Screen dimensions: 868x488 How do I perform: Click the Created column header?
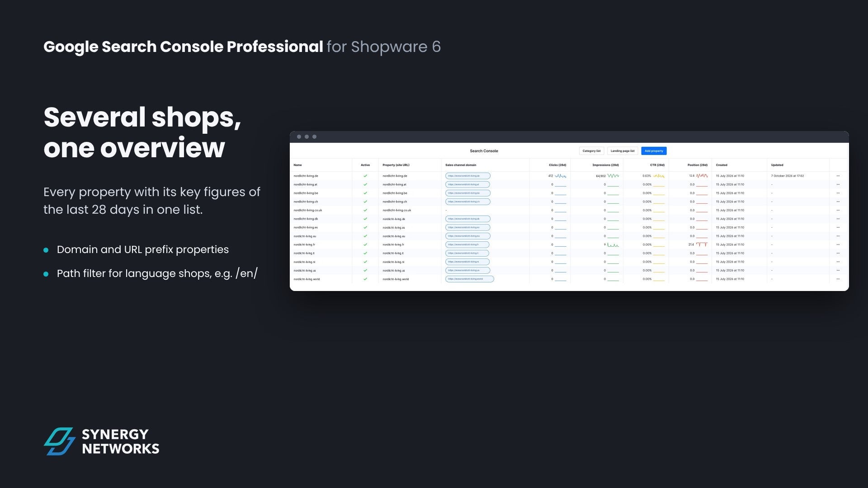(x=722, y=165)
